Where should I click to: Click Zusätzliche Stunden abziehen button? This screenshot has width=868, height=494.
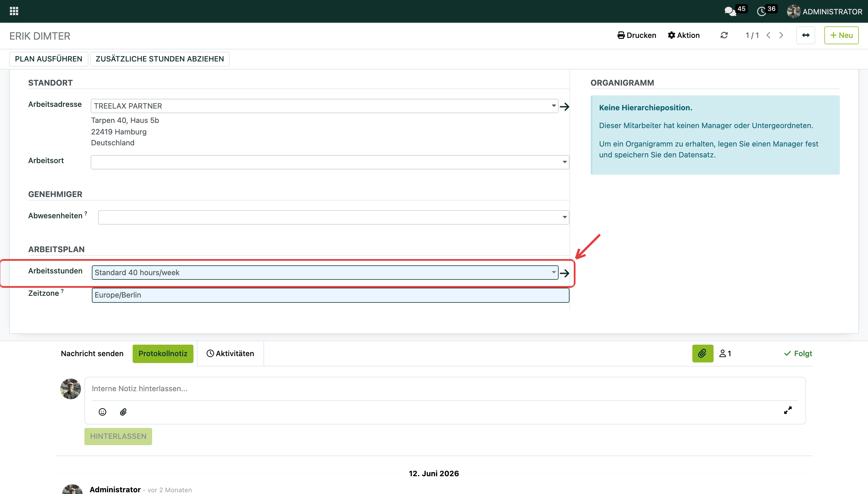point(160,59)
